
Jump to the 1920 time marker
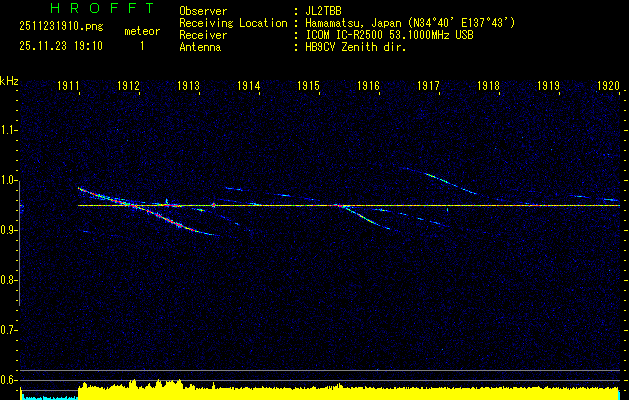[608, 87]
